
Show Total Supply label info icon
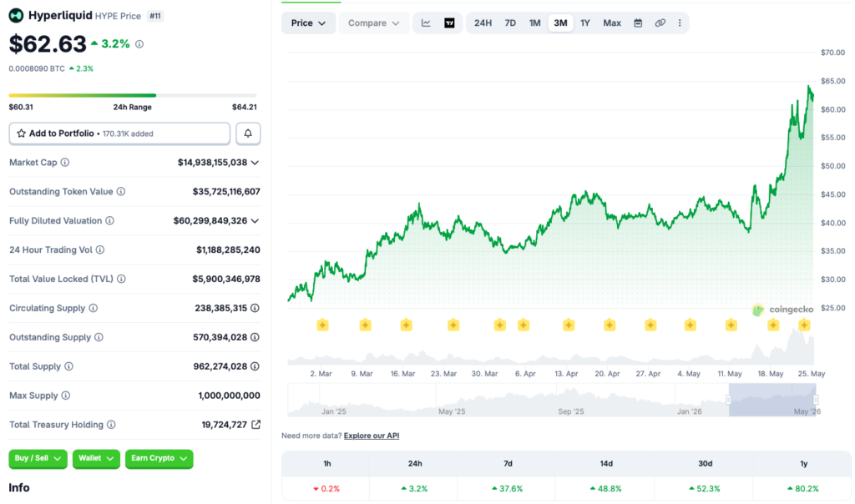pos(68,366)
